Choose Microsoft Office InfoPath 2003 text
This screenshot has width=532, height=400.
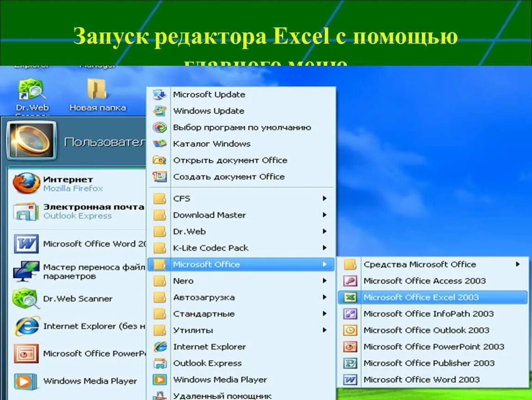428,314
